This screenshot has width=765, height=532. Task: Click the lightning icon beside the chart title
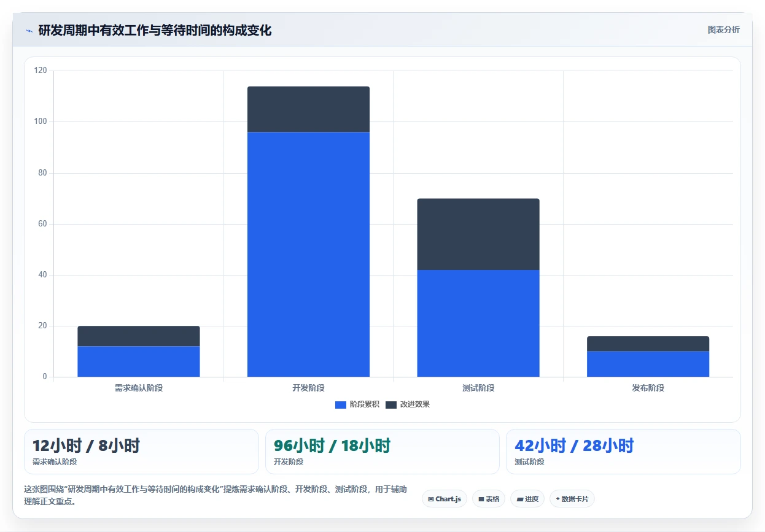pyautogui.click(x=29, y=31)
